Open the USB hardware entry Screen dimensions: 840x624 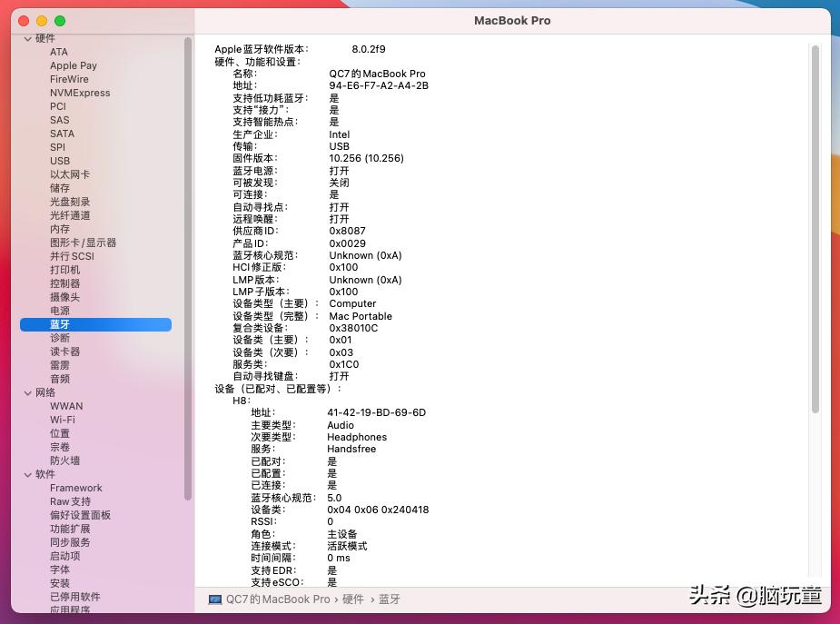pos(60,161)
